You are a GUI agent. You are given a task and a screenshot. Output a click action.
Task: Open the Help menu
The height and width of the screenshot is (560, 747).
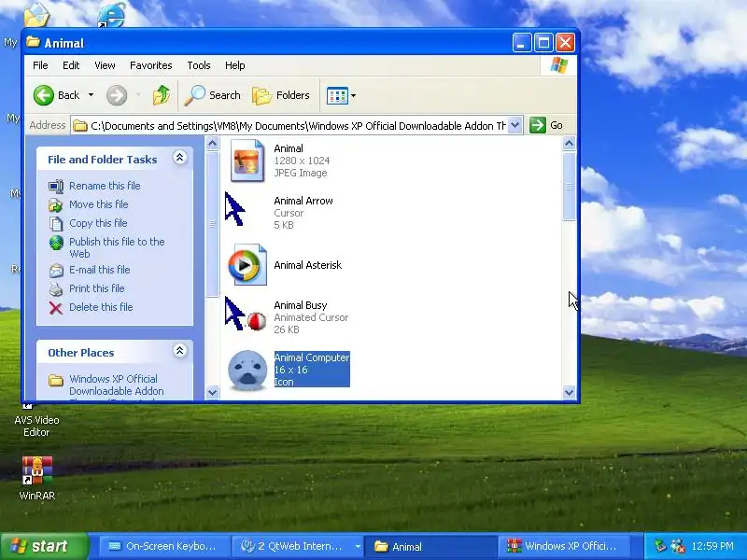pyautogui.click(x=235, y=65)
